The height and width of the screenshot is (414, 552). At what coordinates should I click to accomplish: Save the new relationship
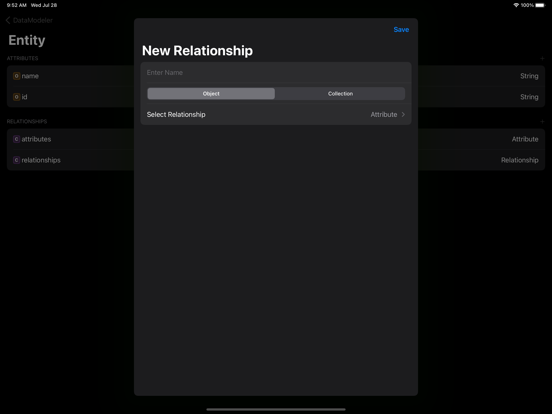point(401,30)
